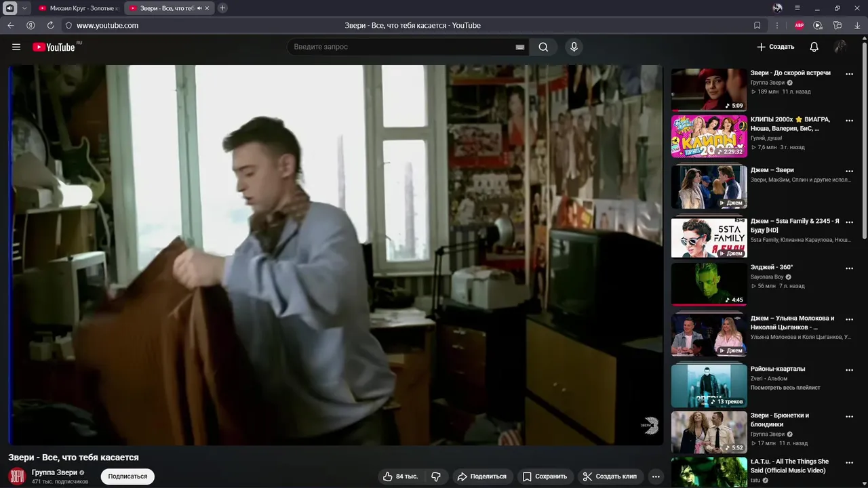The width and height of the screenshot is (868, 488).
Task: Close the Звери tab
Action: (x=208, y=8)
